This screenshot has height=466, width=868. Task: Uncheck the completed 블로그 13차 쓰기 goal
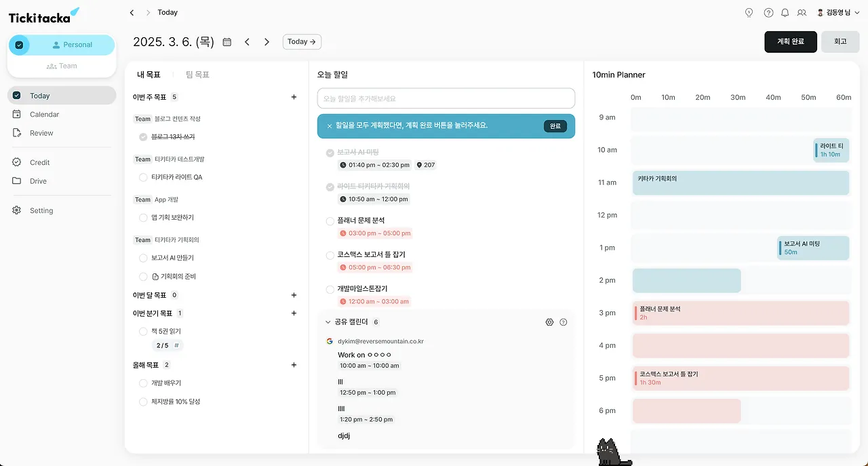(x=143, y=137)
